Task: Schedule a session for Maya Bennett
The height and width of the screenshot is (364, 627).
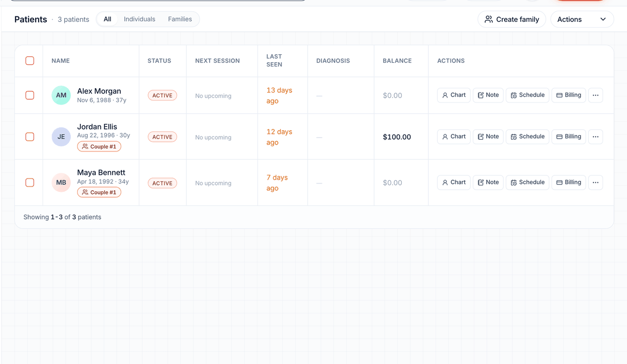Action: click(x=528, y=182)
